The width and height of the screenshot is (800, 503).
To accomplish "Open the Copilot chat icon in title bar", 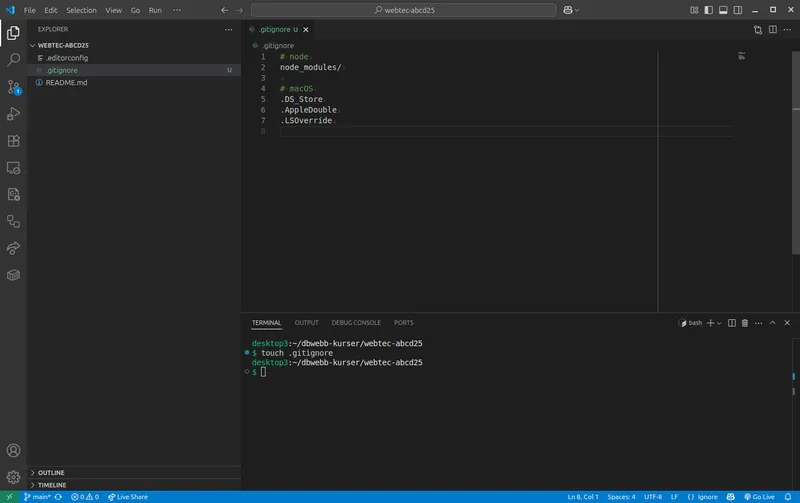I will click(568, 10).
